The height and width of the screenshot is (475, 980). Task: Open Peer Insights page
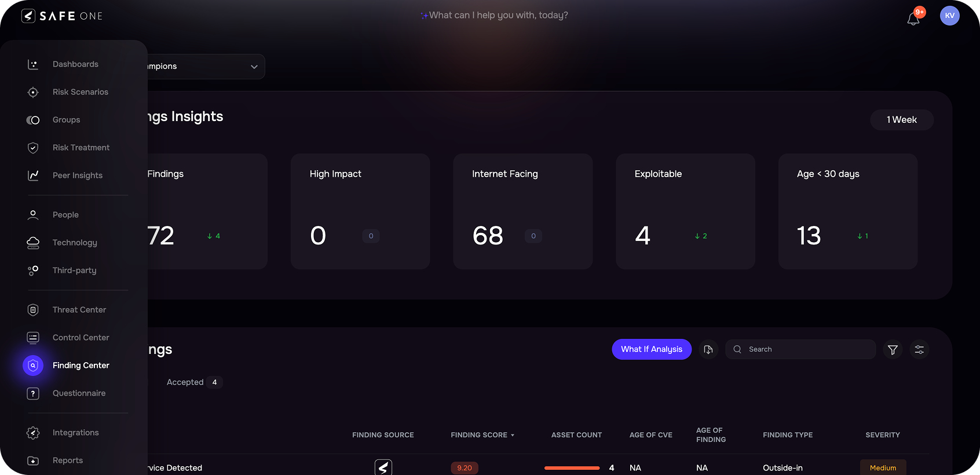pyautogui.click(x=78, y=176)
